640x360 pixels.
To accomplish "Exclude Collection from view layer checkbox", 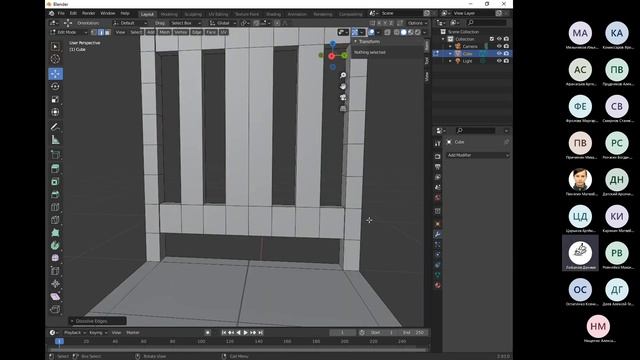I will pyautogui.click(x=491, y=39).
